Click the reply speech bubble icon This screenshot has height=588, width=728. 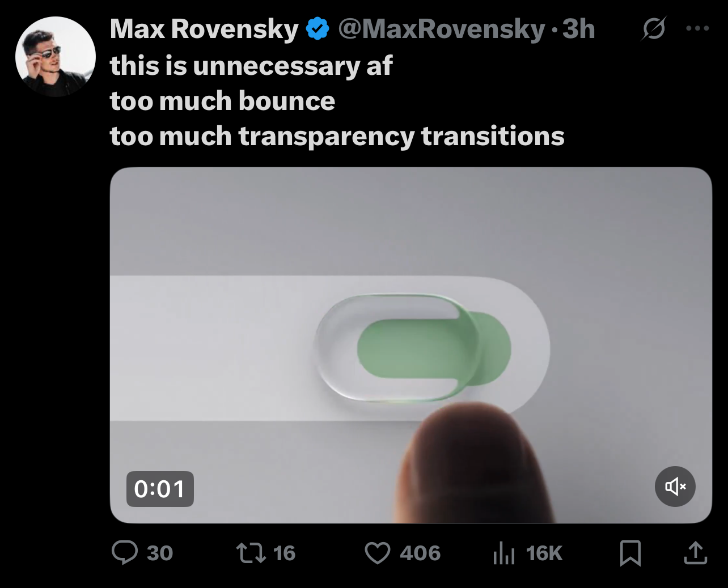point(126,553)
